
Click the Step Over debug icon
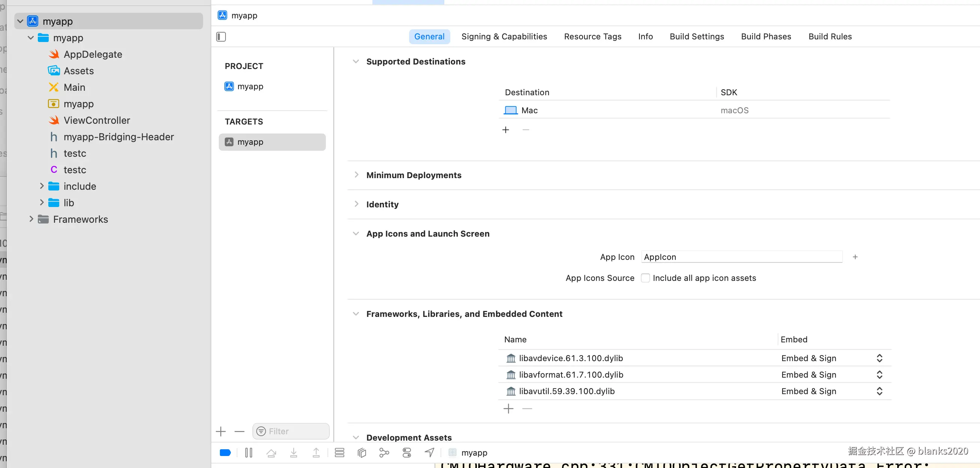tap(271, 452)
